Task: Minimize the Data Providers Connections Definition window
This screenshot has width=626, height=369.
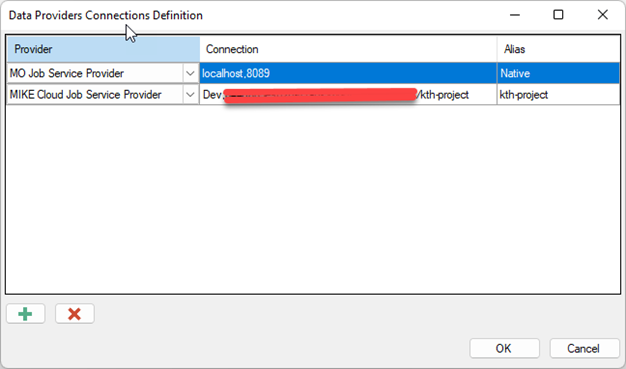Action: tap(515, 15)
